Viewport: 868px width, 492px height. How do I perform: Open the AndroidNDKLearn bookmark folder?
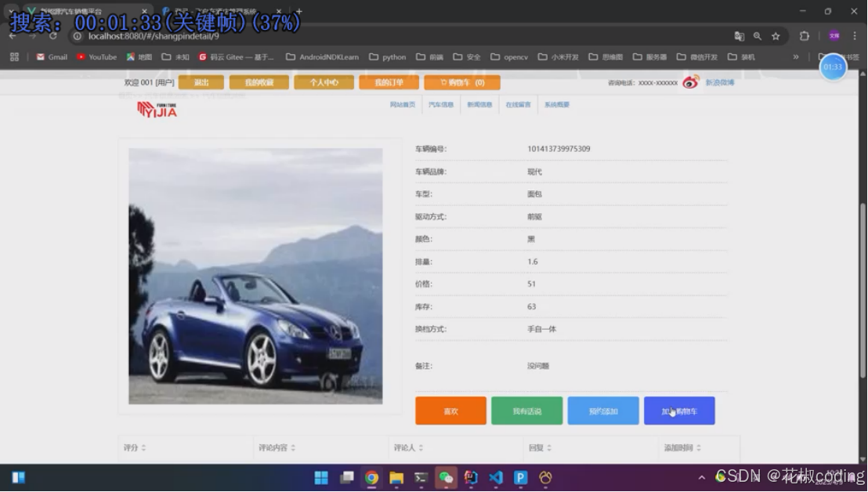(322, 57)
